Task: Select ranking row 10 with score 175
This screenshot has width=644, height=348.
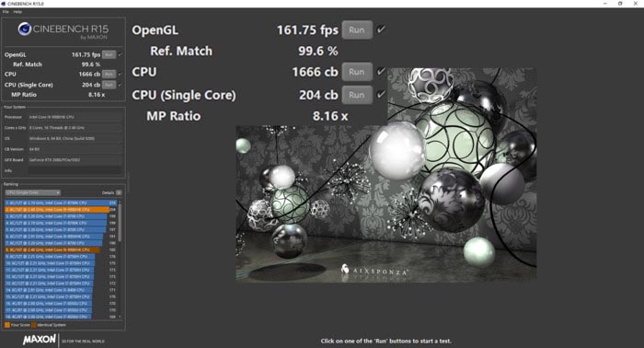Action: tap(61, 263)
